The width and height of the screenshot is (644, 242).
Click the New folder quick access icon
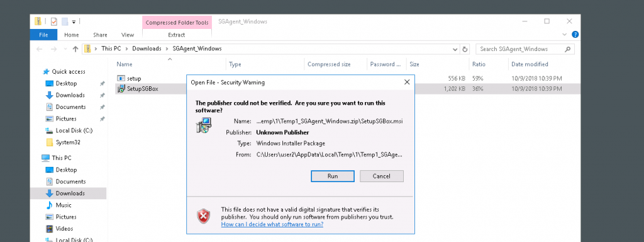pos(65,21)
